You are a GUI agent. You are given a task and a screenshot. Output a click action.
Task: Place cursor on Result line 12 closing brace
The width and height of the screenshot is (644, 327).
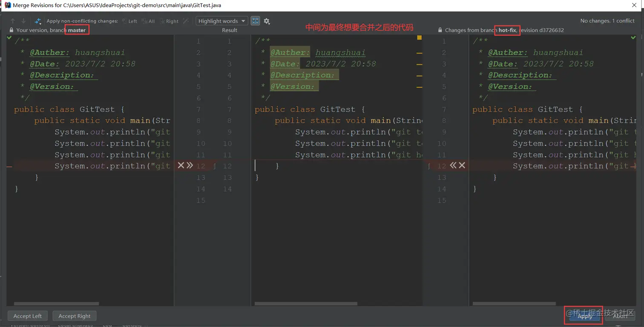point(277,166)
